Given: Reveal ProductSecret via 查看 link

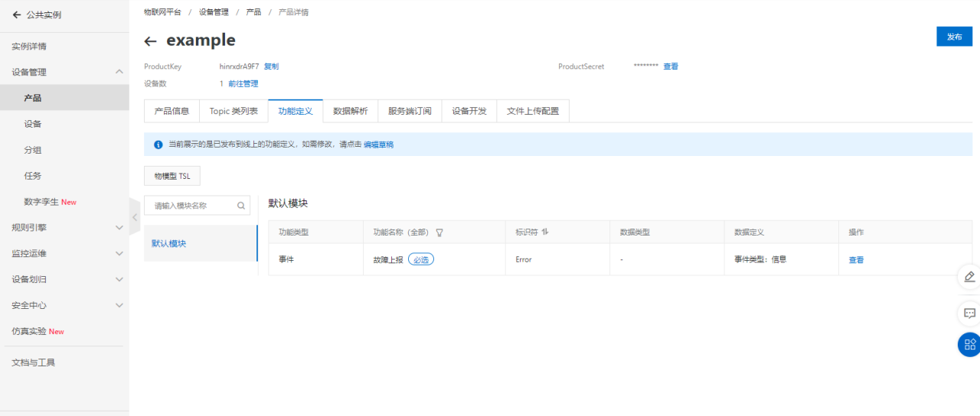Looking at the screenshot, I should pyautogui.click(x=671, y=67).
